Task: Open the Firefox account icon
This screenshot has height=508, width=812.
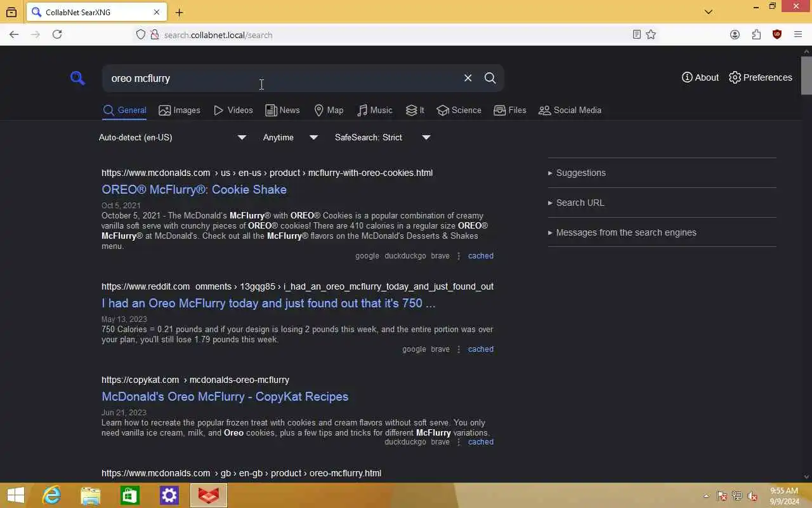Action: [735, 35]
